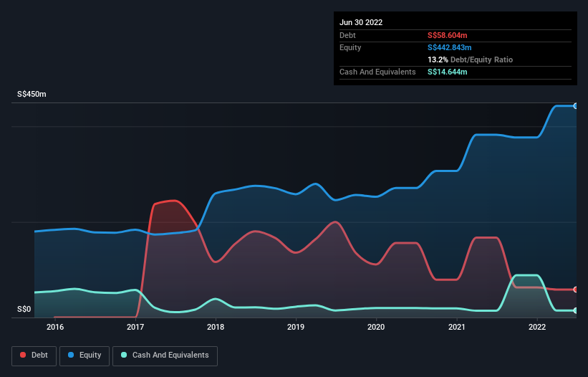Click the 2021 x-axis label
This screenshot has width=588, height=377.
click(457, 327)
